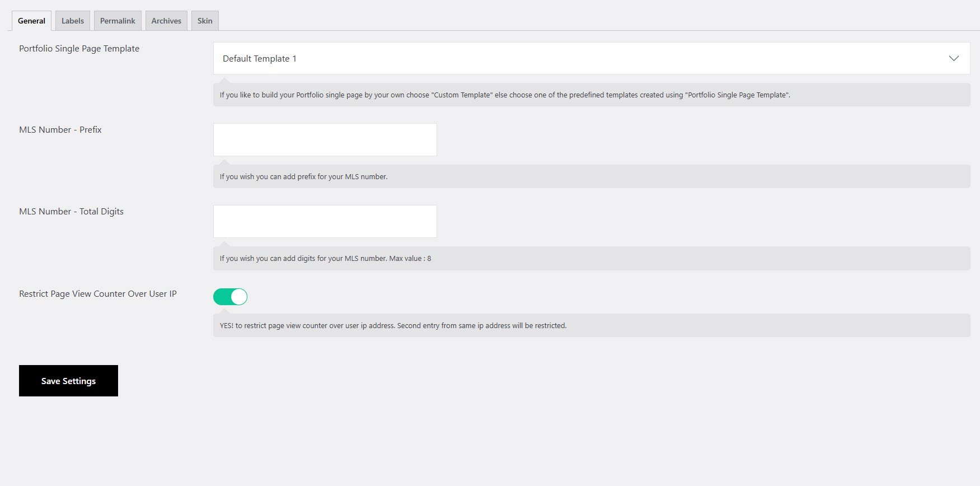Click the MLS Number - Total Digits label
This screenshot has width=980, height=486.
tap(71, 212)
